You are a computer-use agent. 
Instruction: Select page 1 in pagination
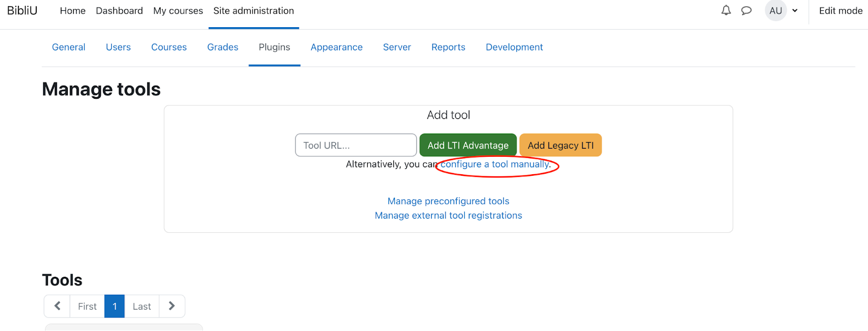point(114,306)
